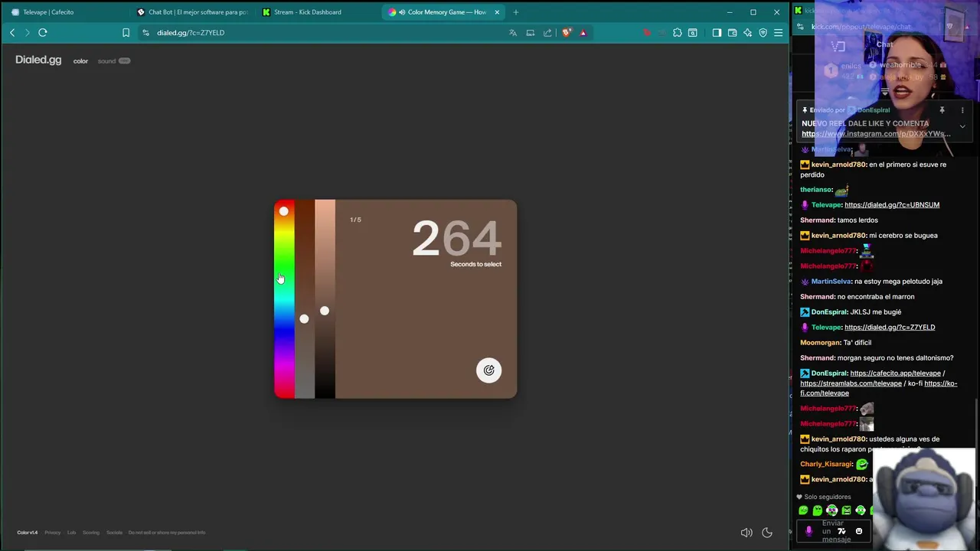Screen dimensions: 980x551
Task: Open the Privacy footer link
Action: pyautogui.click(x=52, y=533)
